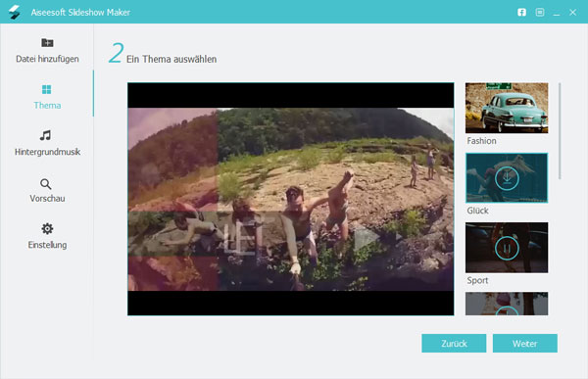Viewport: 588px width, 379px height.
Task: Continue with the Weiter button
Action: 525,344
